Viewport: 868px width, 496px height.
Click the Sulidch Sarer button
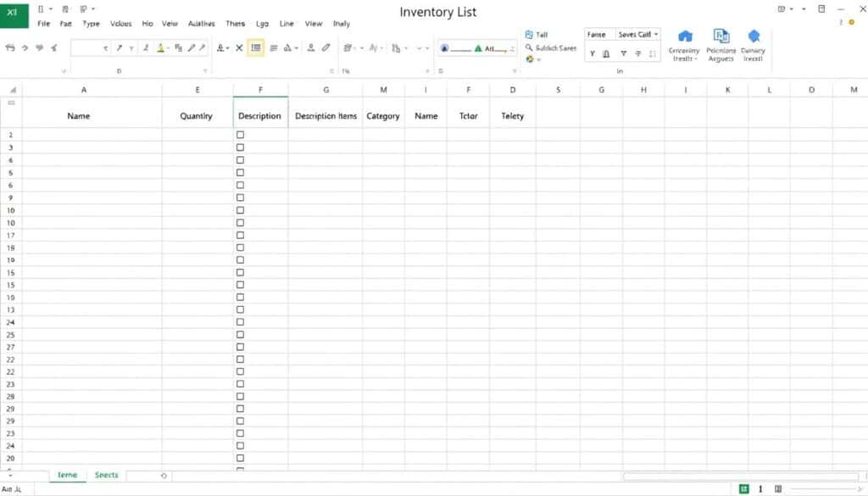(x=551, y=47)
